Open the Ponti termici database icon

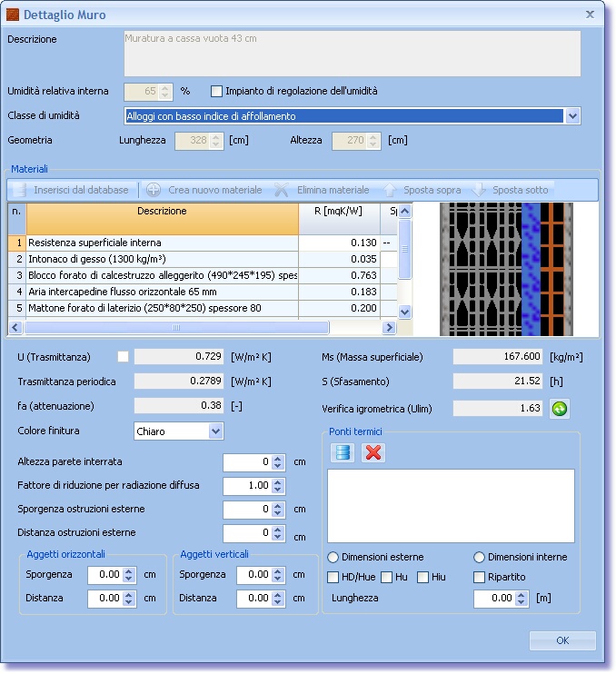point(343,452)
